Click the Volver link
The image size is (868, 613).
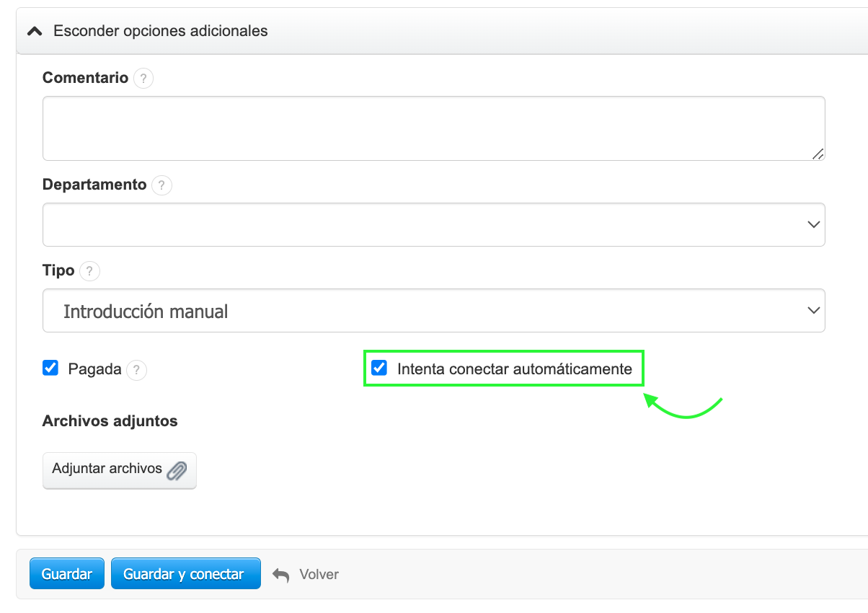click(319, 575)
